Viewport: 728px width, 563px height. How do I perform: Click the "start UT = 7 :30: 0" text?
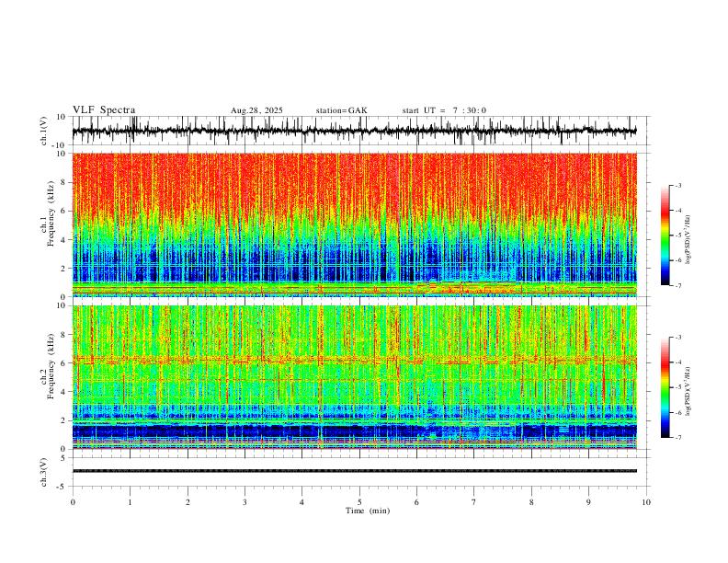[x=444, y=110]
